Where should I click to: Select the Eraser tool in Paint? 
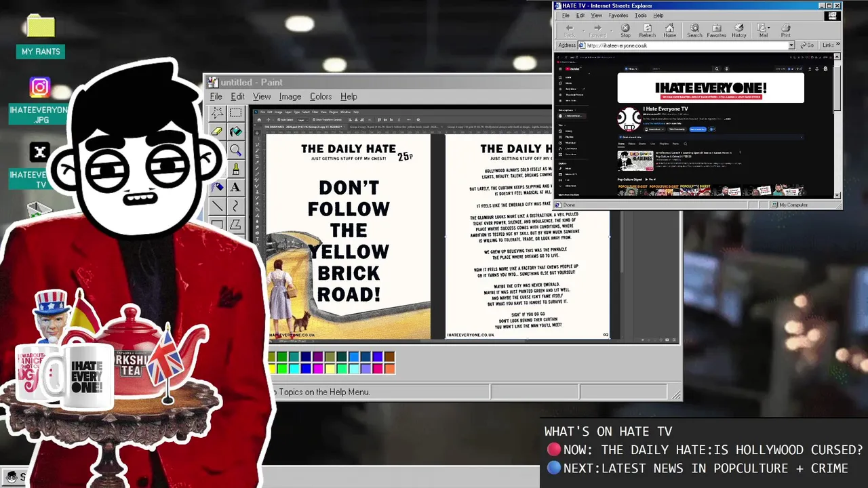pyautogui.click(x=218, y=131)
